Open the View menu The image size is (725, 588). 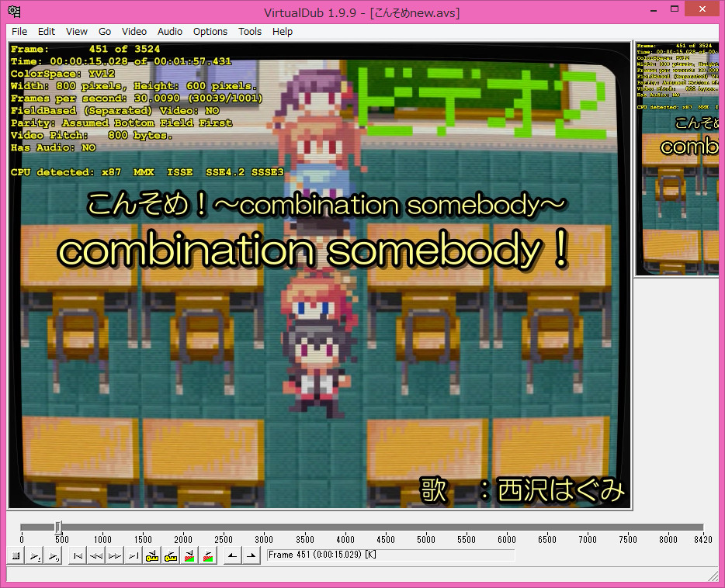pyautogui.click(x=77, y=31)
